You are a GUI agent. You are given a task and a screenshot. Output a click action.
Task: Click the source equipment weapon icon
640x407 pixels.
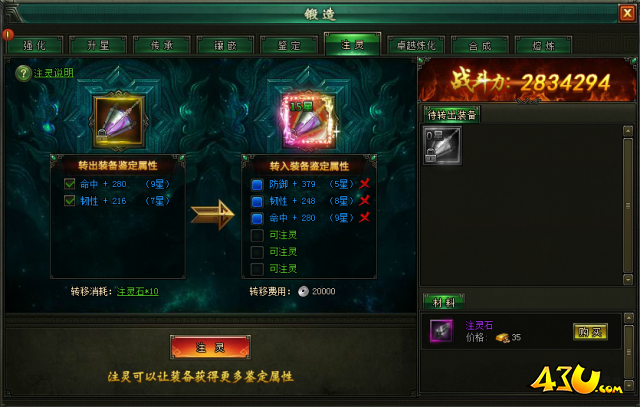[x=118, y=121]
